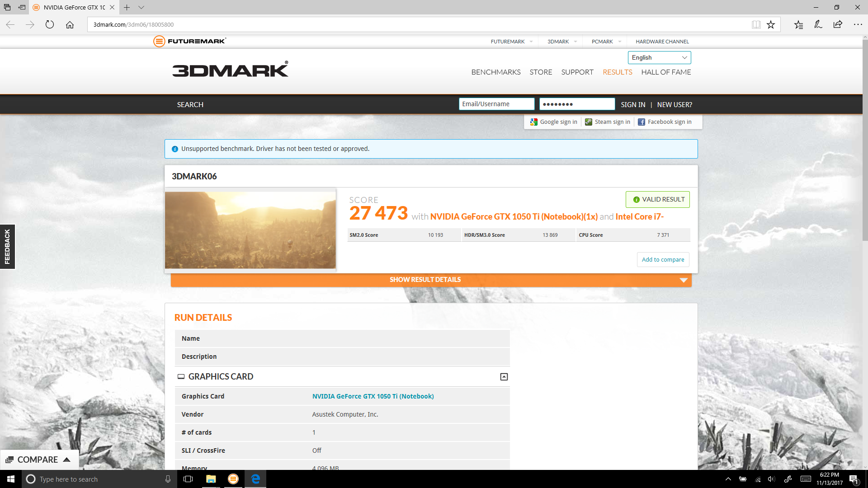Open reading view book icon
The image size is (868, 488).
click(x=756, y=24)
